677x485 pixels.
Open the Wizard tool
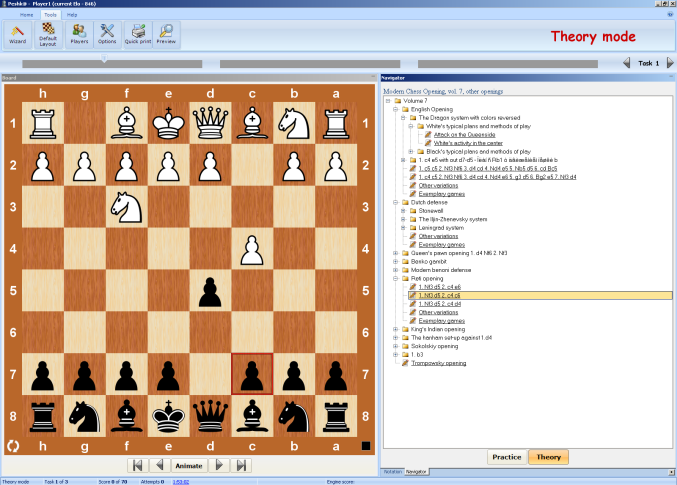point(18,35)
